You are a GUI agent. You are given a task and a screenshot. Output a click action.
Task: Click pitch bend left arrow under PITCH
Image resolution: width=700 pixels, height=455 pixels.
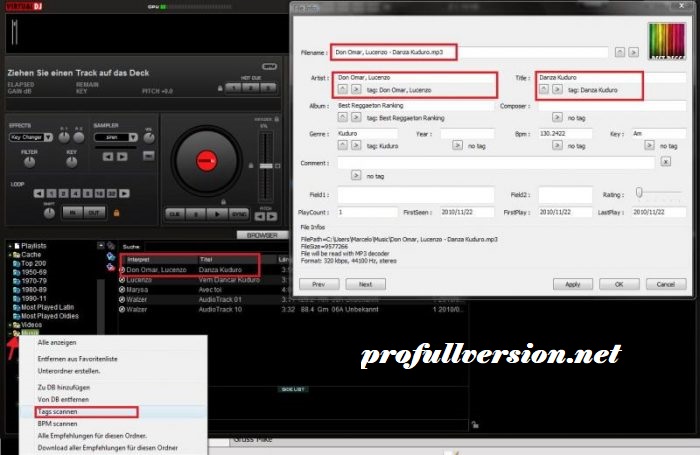click(260, 217)
